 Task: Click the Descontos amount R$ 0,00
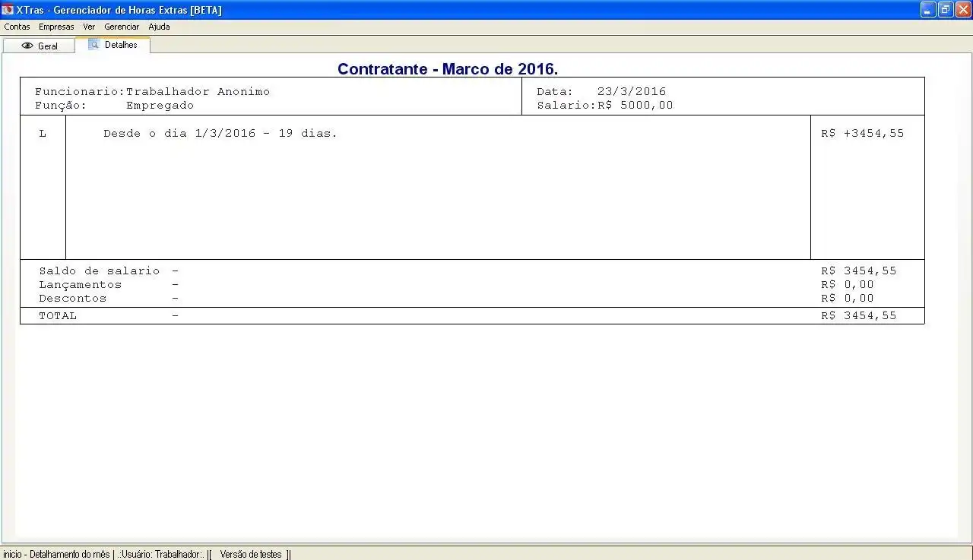848,299
